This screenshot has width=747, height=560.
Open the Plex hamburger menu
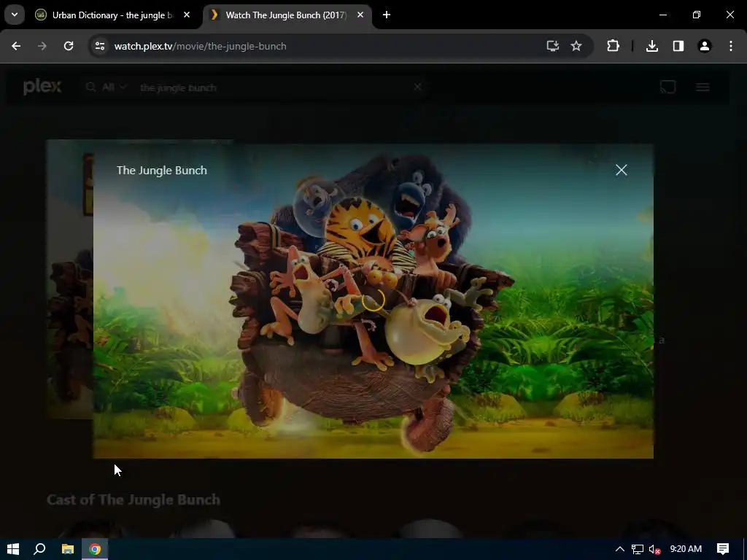point(703,87)
